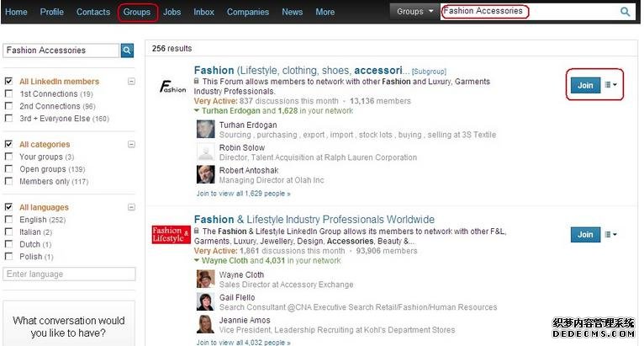
Task: Click Wayne Cloth's profile photo
Action: [205, 279]
